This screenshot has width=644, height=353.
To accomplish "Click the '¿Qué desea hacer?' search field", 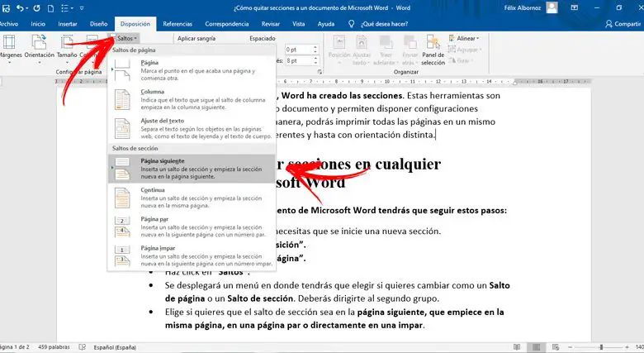I will click(385, 24).
